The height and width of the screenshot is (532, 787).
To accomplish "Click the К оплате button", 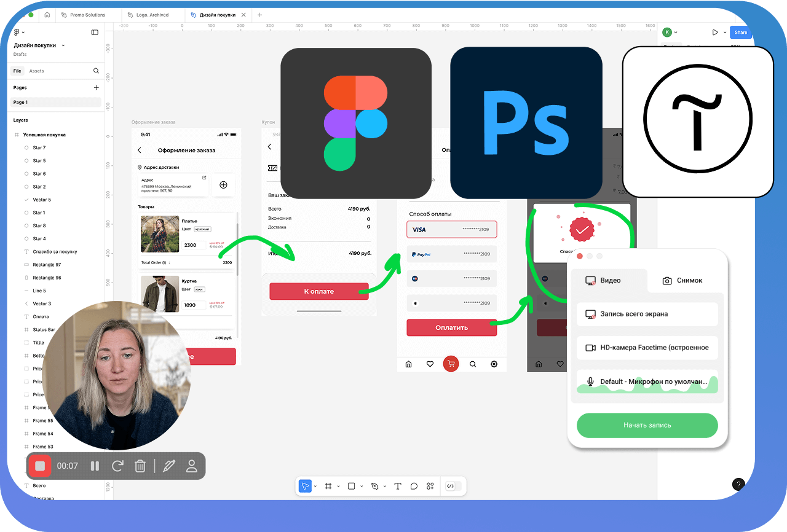I will [x=319, y=291].
